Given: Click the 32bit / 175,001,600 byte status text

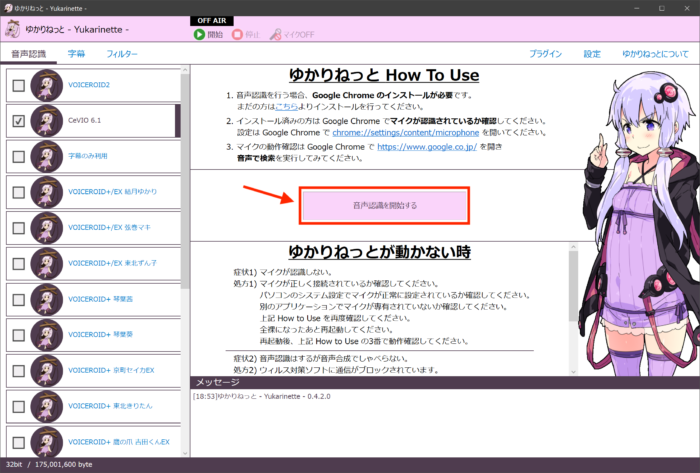Looking at the screenshot, I should coord(49,465).
